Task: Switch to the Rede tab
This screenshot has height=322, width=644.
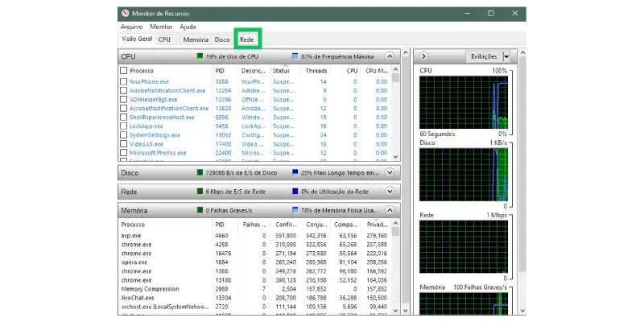Action: pyautogui.click(x=246, y=39)
